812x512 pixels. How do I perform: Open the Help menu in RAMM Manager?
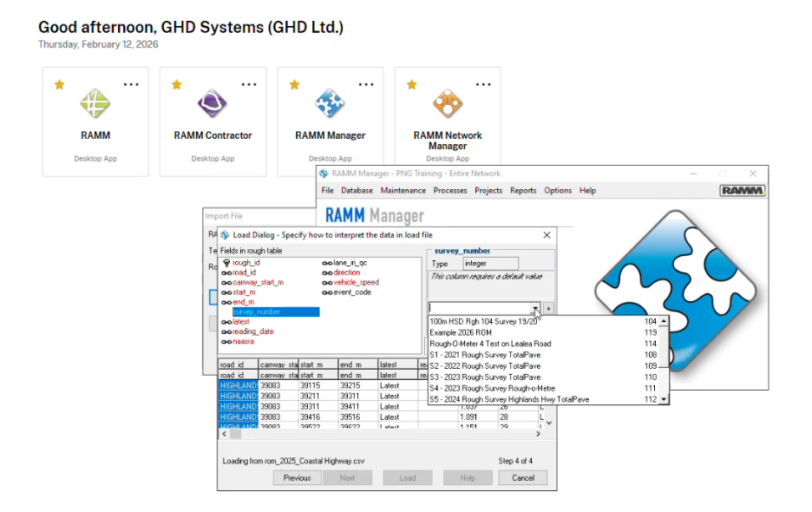pos(587,191)
